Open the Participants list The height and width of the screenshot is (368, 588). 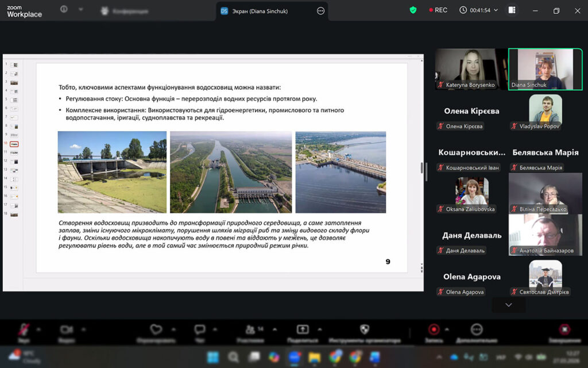pyautogui.click(x=251, y=329)
